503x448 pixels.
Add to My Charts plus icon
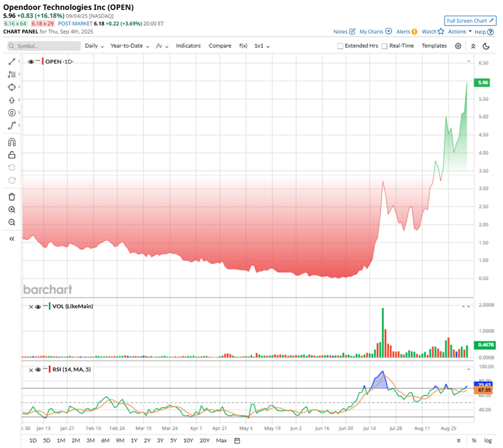[x=389, y=31]
